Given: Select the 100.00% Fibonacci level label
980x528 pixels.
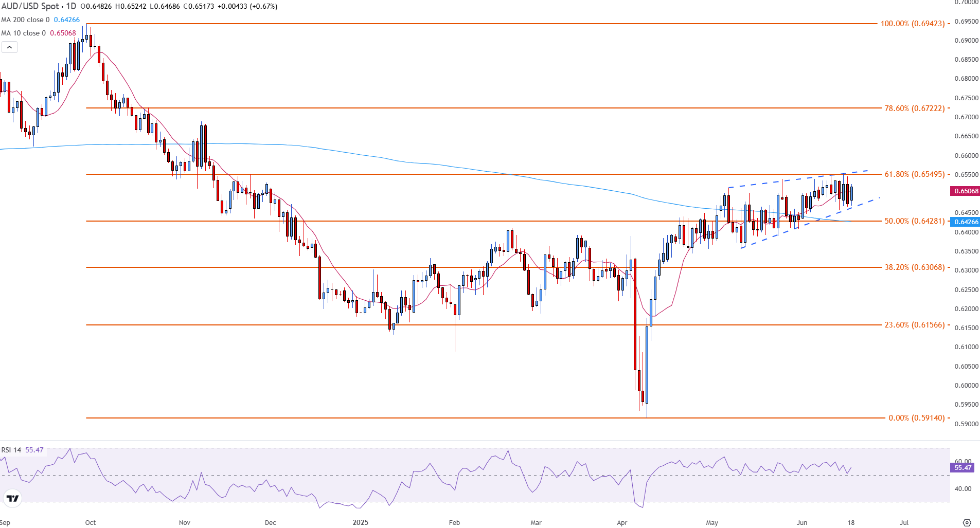Looking at the screenshot, I should coord(912,24).
